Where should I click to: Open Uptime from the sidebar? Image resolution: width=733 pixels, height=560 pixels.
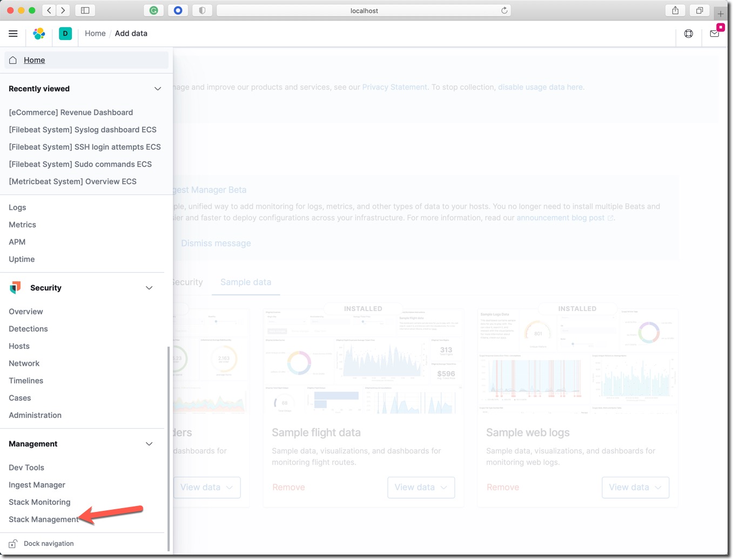22,259
